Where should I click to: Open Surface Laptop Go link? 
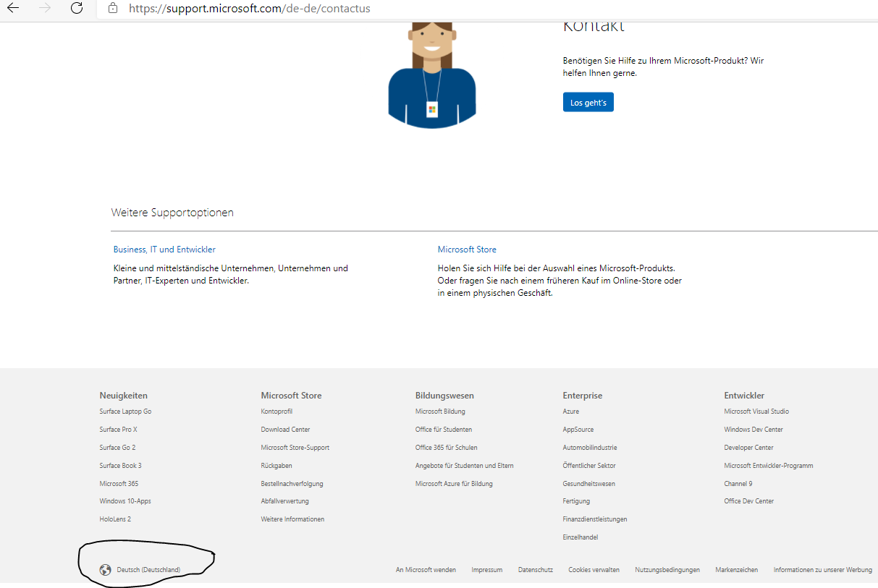126,412
